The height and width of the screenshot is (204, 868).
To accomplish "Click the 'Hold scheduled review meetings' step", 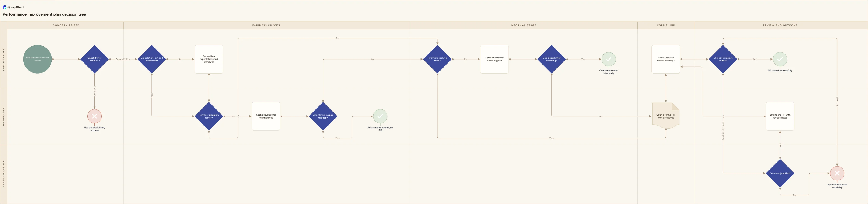I will [666, 59].
